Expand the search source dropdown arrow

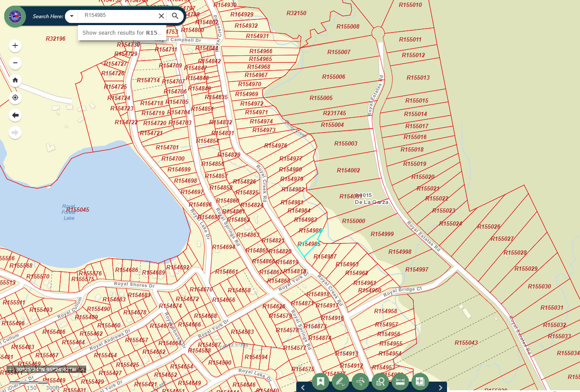[72, 16]
